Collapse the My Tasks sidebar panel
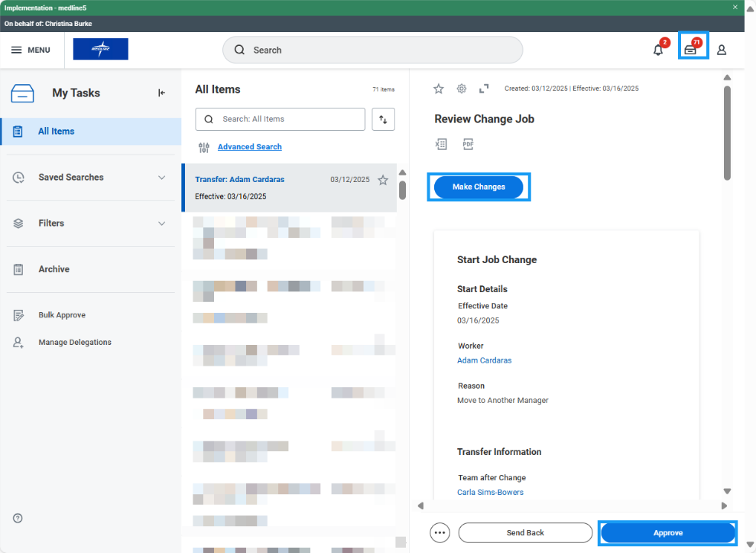This screenshot has height=553, width=756. 161,93
